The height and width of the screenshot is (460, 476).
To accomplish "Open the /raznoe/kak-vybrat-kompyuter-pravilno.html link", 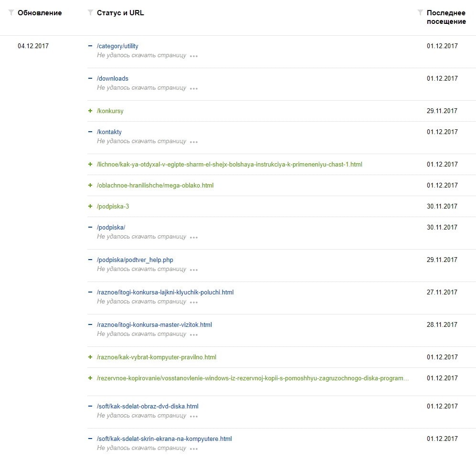I will click(x=157, y=357).
